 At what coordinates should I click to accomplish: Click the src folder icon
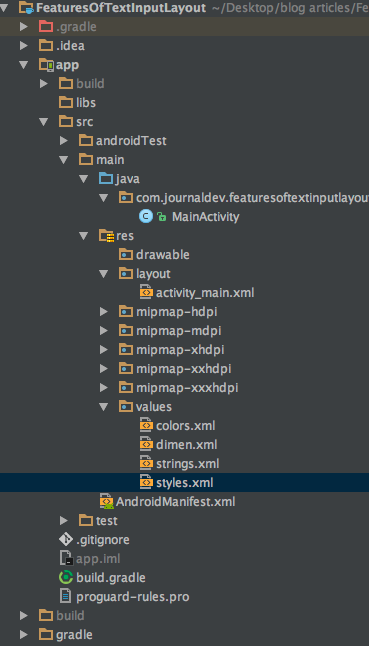coord(66,122)
